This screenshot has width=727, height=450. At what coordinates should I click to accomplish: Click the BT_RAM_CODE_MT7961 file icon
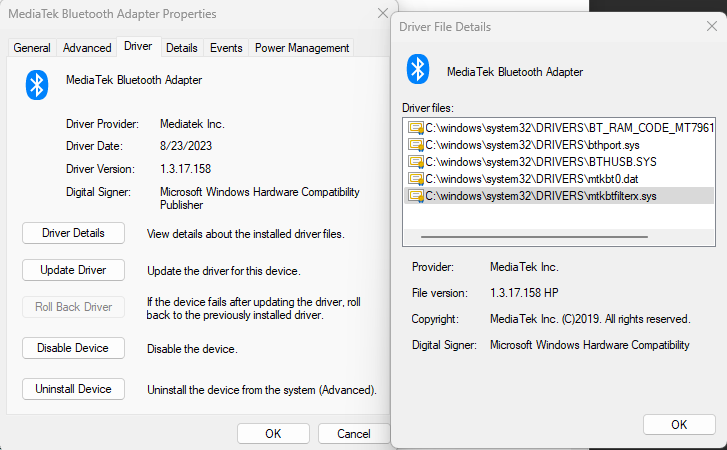coord(415,128)
